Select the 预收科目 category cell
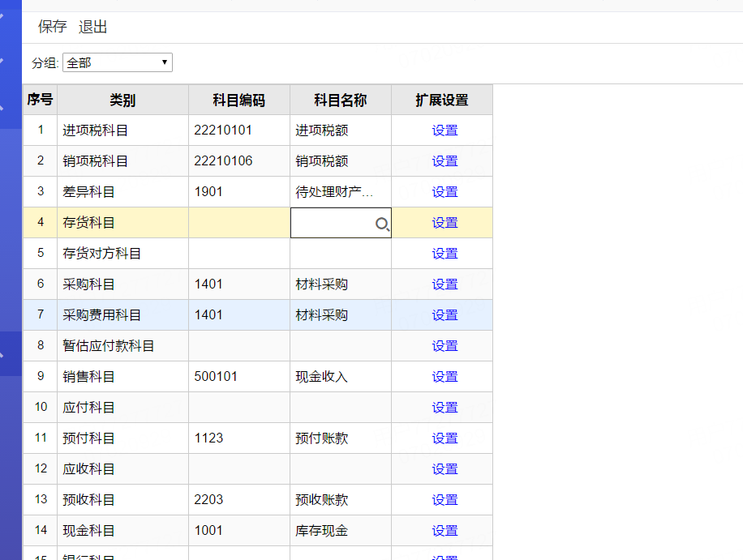Image resolution: width=743 pixels, height=560 pixels. (122, 499)
